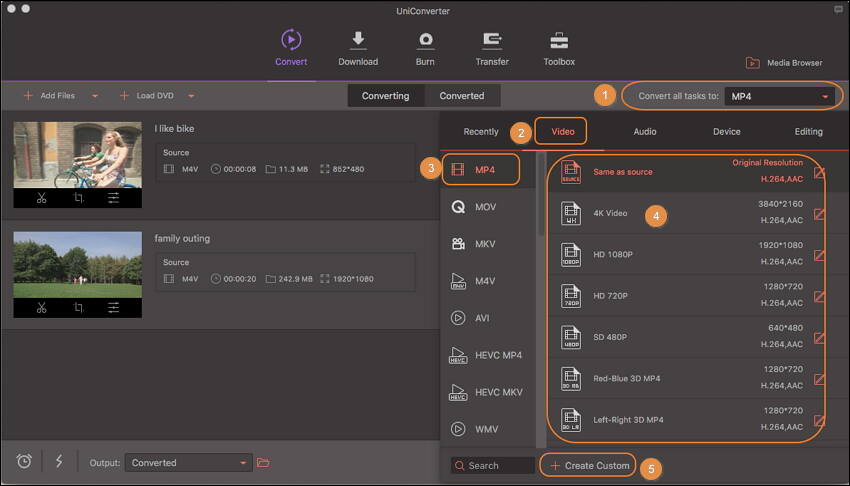Screen dimensions: 850x486
Task: Select the Recently tab
Action: coord(481,132)
